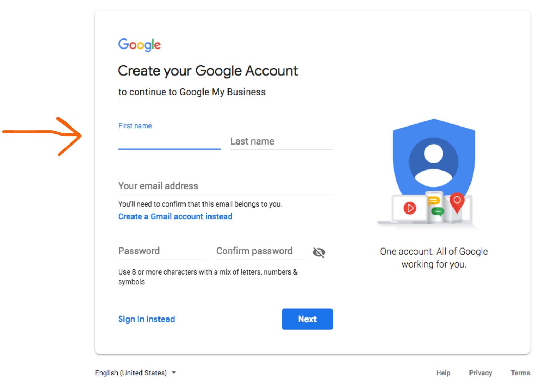Click the red play button icon in illustration

410,208
